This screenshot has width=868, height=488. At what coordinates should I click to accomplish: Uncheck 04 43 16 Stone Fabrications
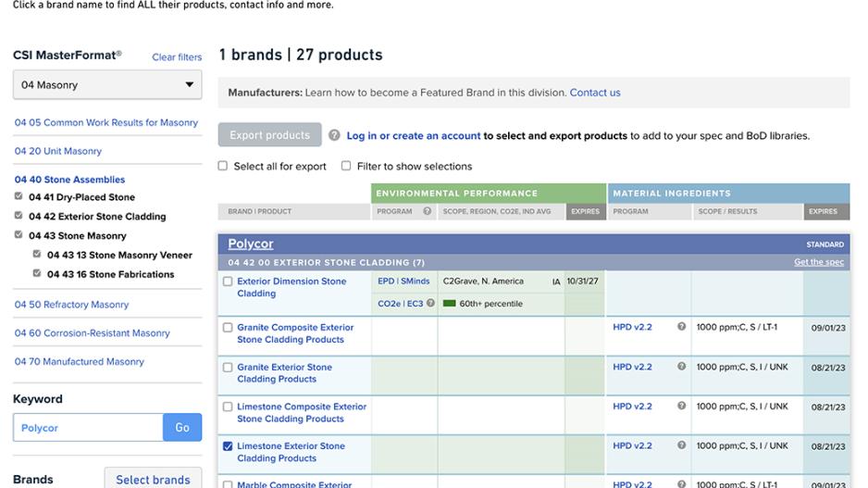click(x=36, y=274)
